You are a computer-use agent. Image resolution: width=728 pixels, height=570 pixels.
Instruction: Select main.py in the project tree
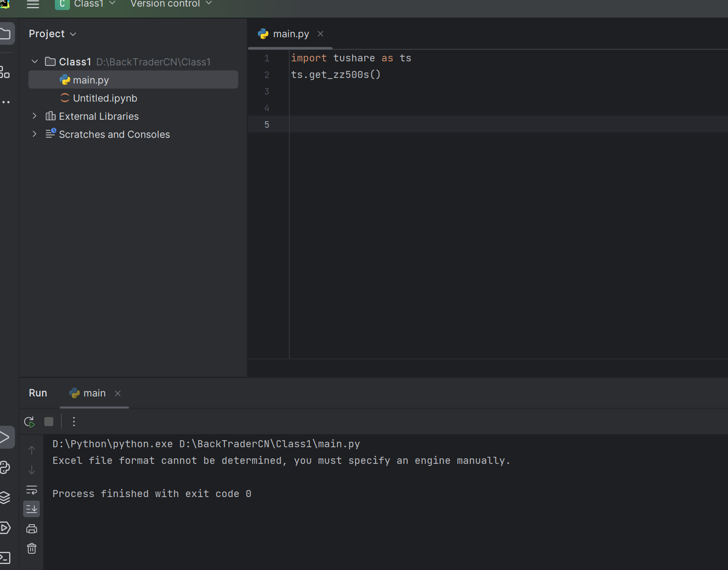click(x=133, y=80)
